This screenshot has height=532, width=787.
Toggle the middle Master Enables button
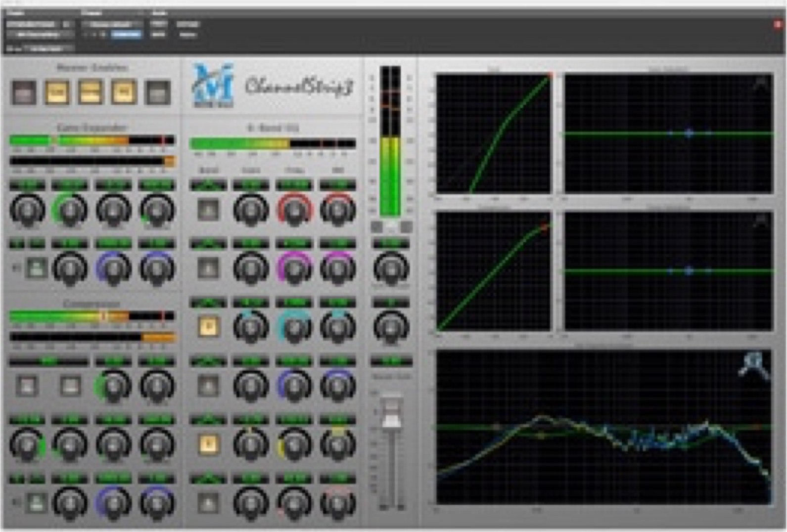(91, 92)
